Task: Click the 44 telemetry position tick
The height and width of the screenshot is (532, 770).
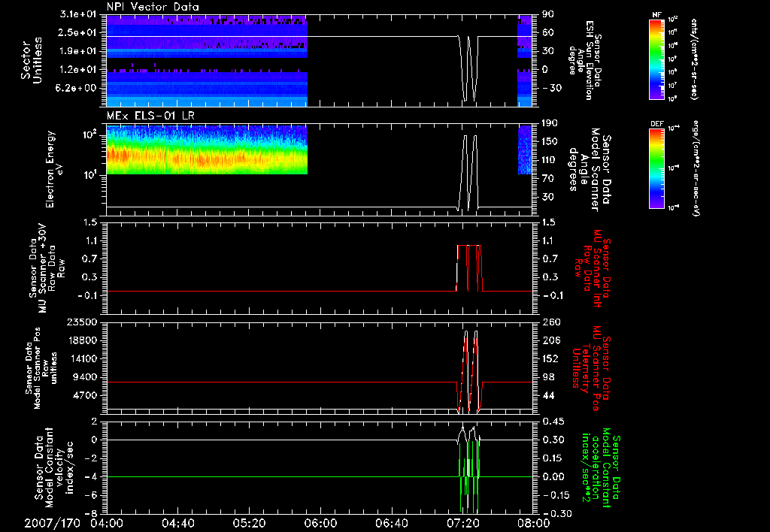Action: 548,395
